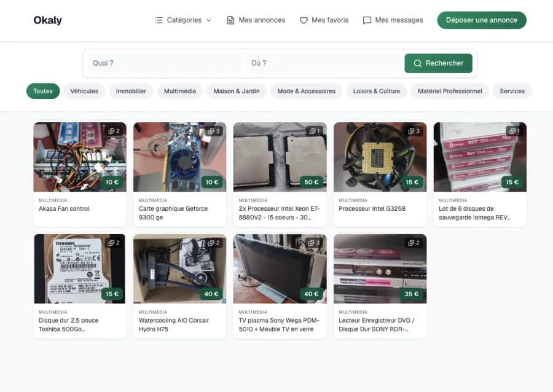Click the 15 € price on Intel G3258
The height and width of the screenshot is (392, 553).
click(412, 182)
